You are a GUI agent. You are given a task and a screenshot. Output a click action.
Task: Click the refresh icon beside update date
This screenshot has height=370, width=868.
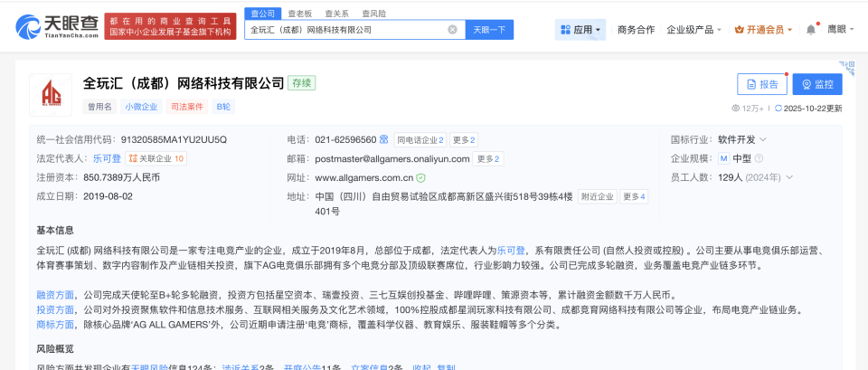click(778, 109)
